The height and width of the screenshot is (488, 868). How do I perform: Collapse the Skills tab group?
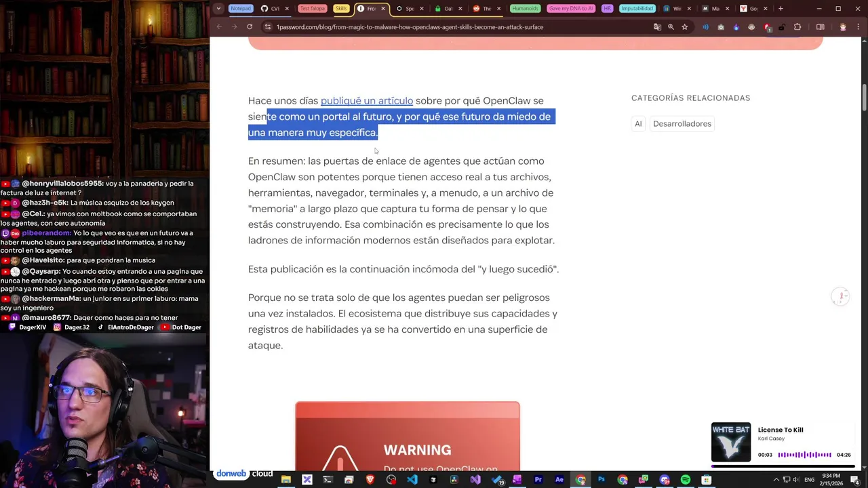[x=341, y=9]
